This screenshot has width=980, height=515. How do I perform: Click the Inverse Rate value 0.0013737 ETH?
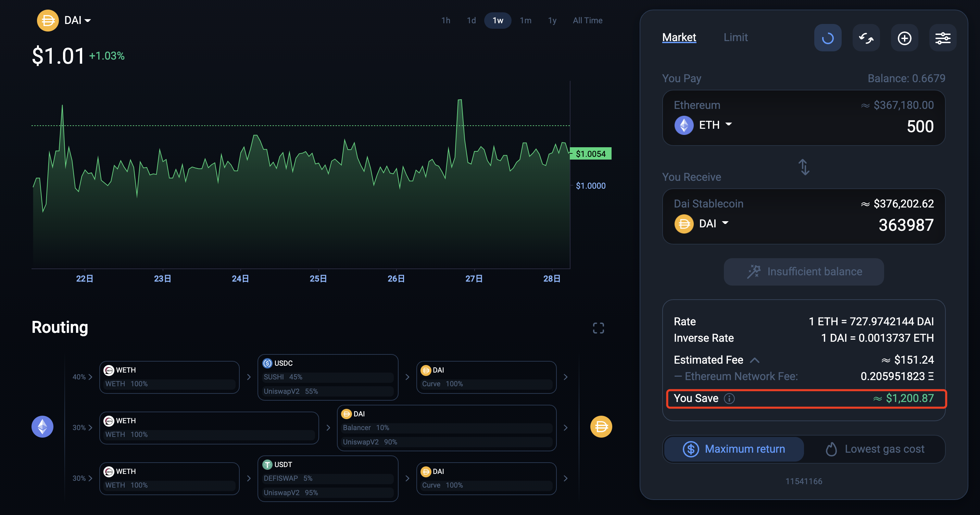pyautogui.click(x=877, y=338)
